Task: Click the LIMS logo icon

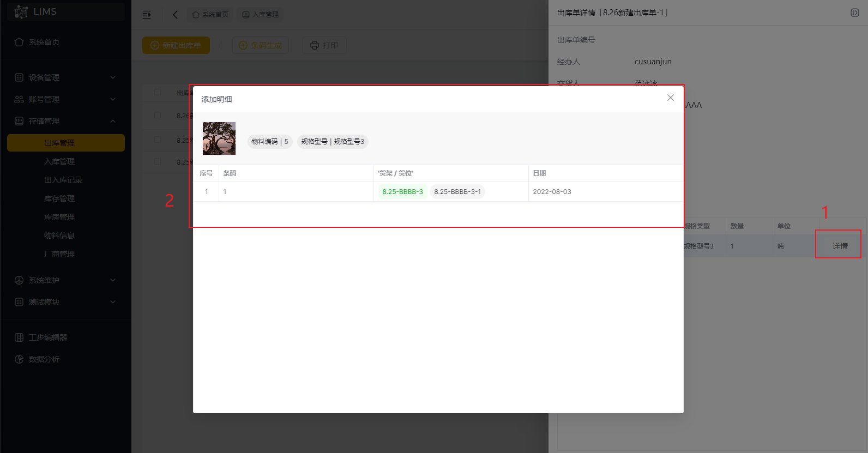Action: 21,11
